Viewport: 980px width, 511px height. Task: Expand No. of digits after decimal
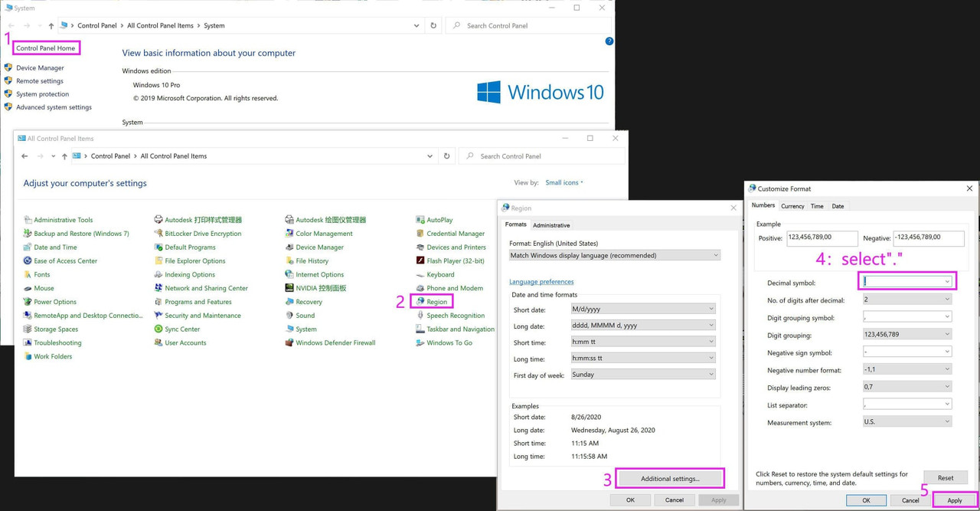pos(907,300)
